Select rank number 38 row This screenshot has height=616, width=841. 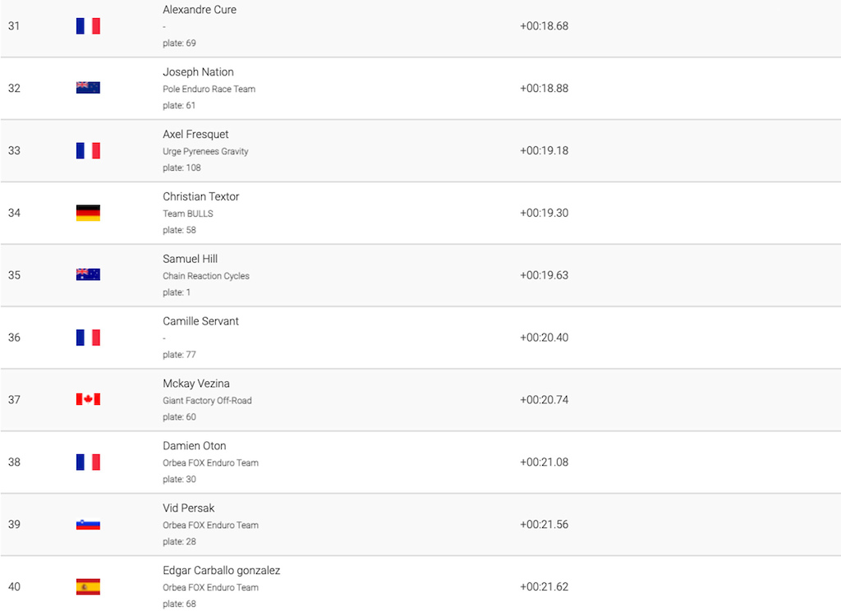[420, 462]
